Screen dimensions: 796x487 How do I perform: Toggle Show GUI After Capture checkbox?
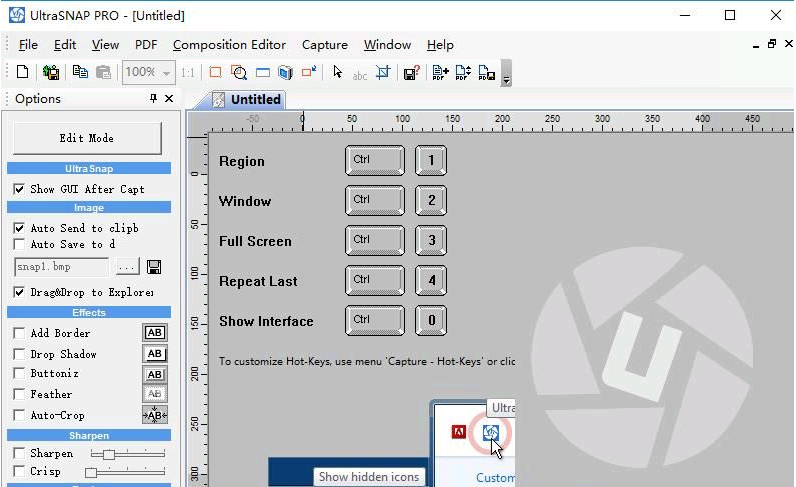(19, 189)
